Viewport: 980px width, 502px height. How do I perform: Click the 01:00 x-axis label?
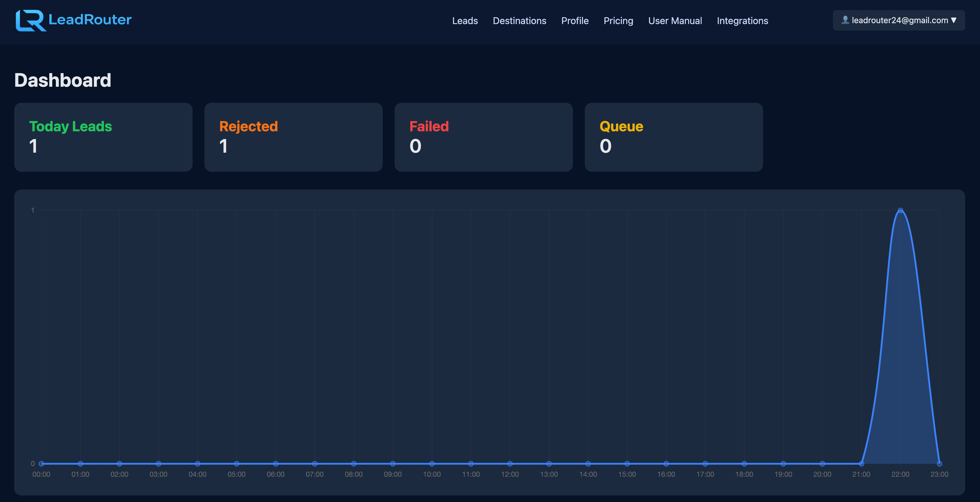click(x=80, y=474)
